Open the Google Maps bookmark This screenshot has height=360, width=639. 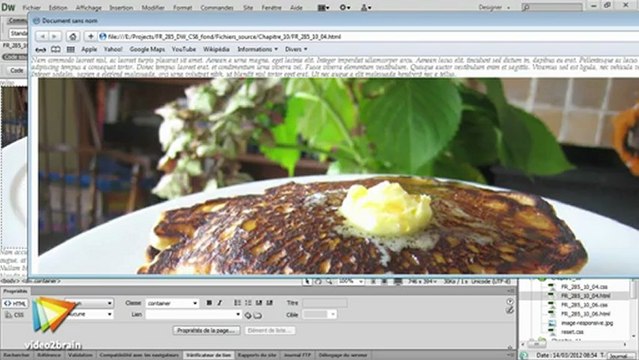147,49
